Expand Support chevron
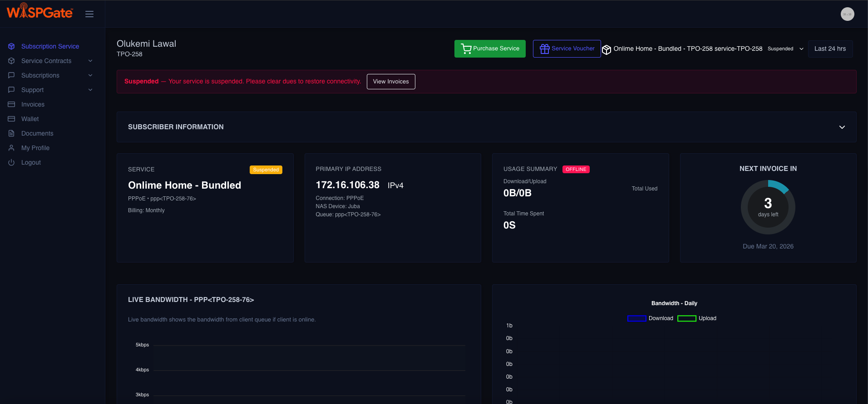 pyautogui.click(x=90, y=90)
